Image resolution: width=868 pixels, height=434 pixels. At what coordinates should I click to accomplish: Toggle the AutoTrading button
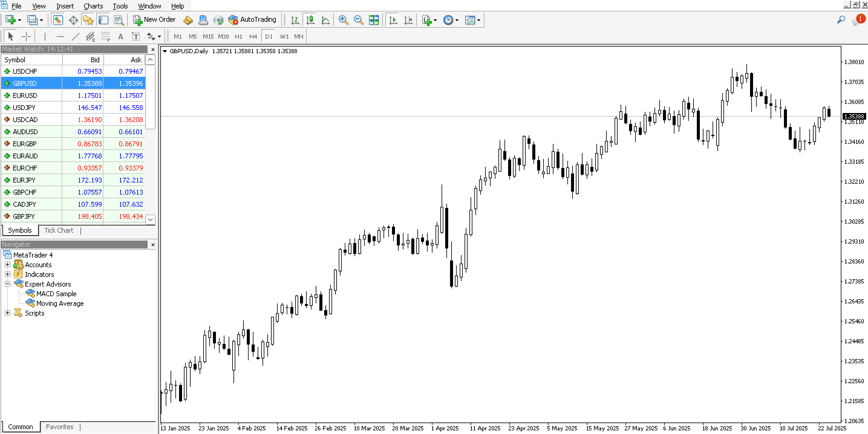coord(252,20)
